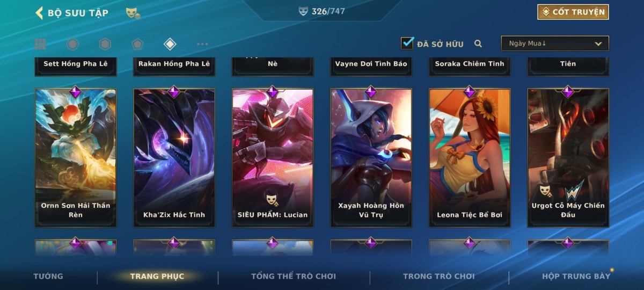This screenshot has height=290, width=644.
Task: View the Leona Tiệc Bể Bơi skin card
Action: point(470,157)
